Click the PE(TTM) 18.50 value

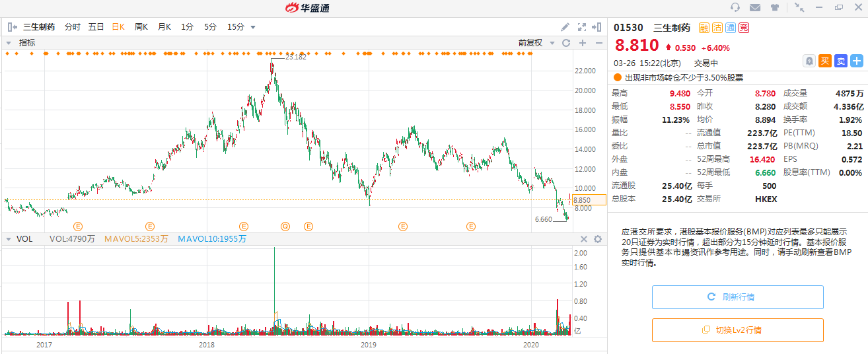tap(851, 133)
